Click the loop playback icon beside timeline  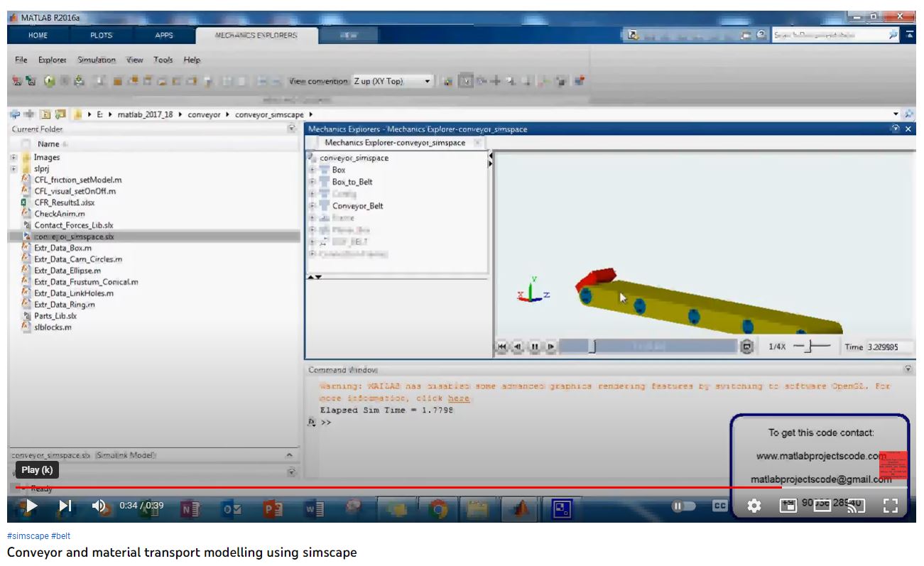tap(746, 347)
